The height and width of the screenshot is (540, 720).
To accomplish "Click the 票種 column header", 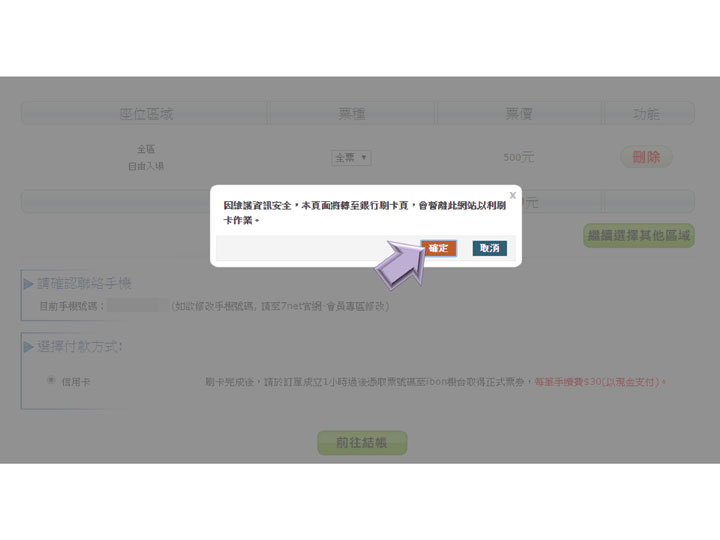I will 352,113.
